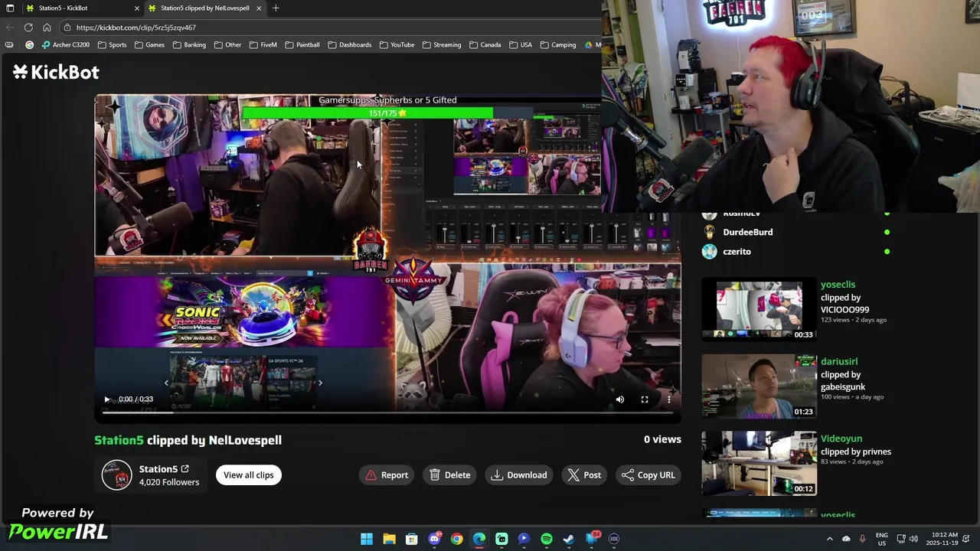Expand the YouTube bookmarks folder
The image size is (980, 551).
pyautogui.click(x=397, y=45)
